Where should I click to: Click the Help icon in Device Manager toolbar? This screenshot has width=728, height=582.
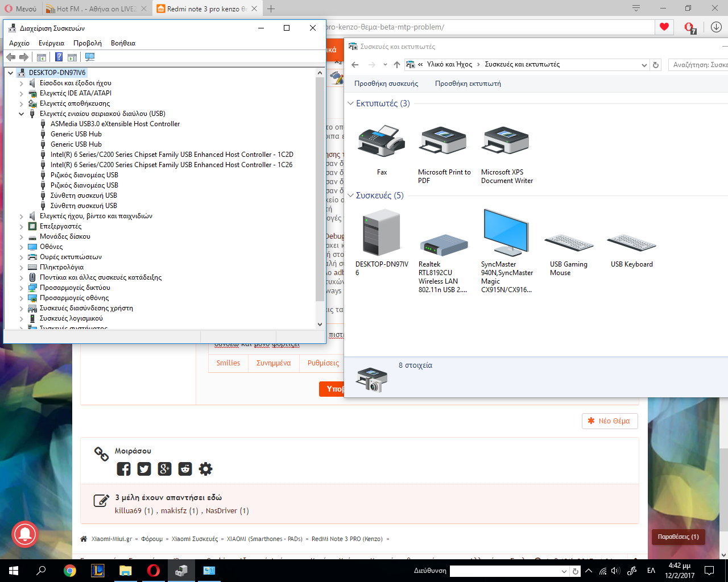(59, 57)
